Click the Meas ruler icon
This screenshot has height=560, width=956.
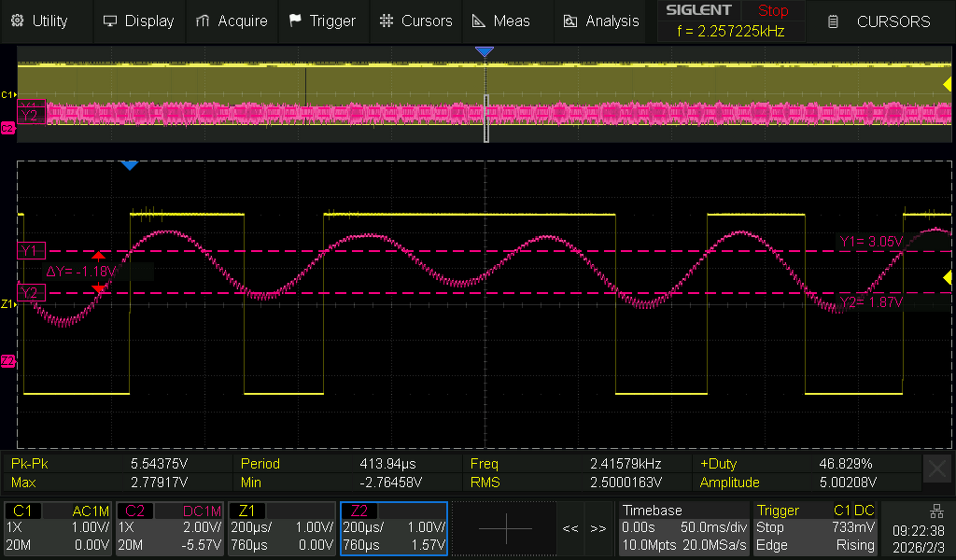click(x=479, y=21)
